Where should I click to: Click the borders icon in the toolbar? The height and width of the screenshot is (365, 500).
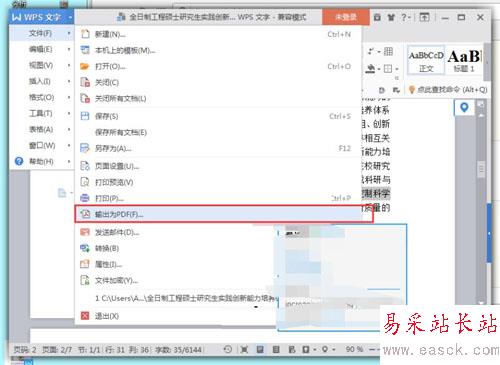tap(388, 69)
